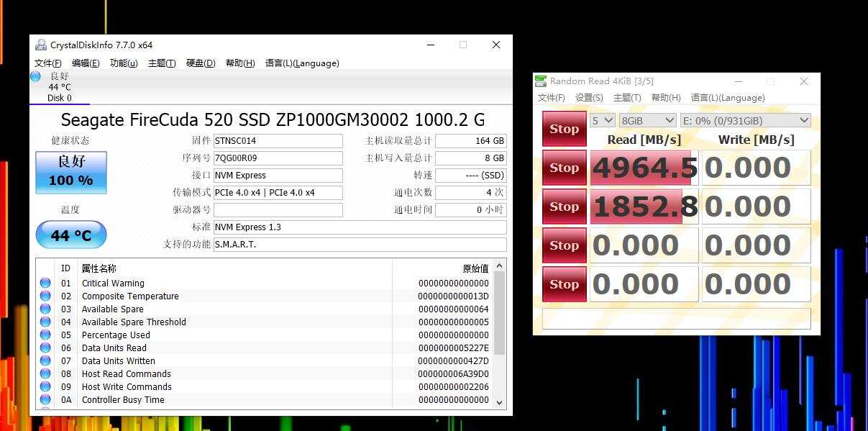This screenshot has height=431, width=868.
Task: Open the 文件(F) menu in Random Read window
Action: click(552, 98)
